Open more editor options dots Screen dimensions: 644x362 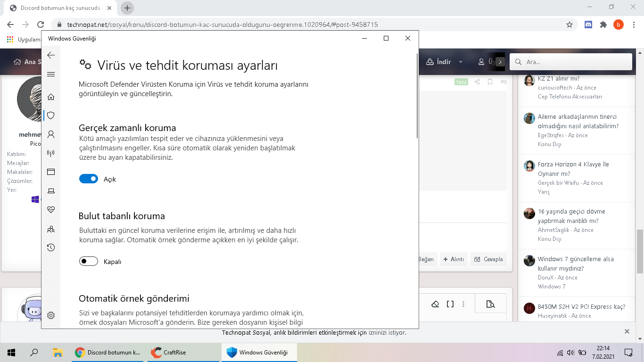point(463,304)
